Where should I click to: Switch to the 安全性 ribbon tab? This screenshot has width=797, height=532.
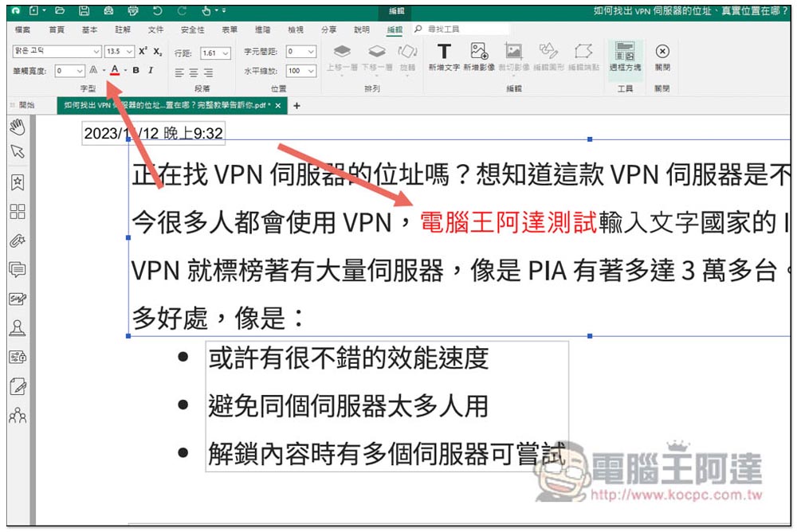[x=193, y=29]
